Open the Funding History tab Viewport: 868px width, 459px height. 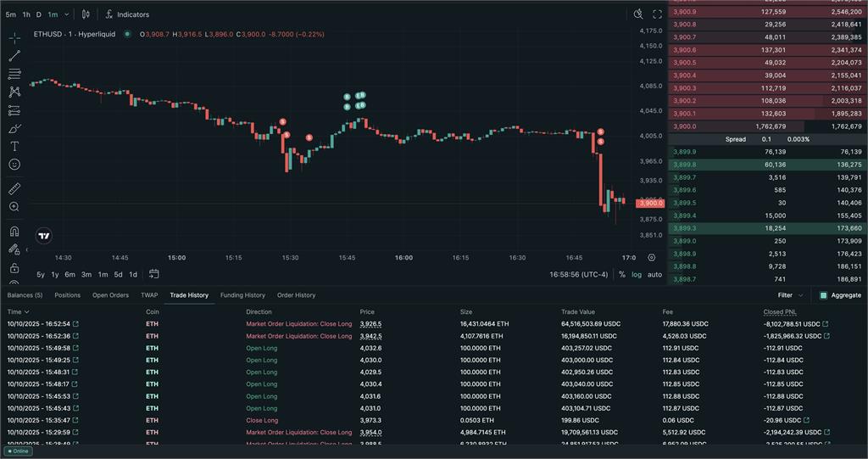click(242, 295)
